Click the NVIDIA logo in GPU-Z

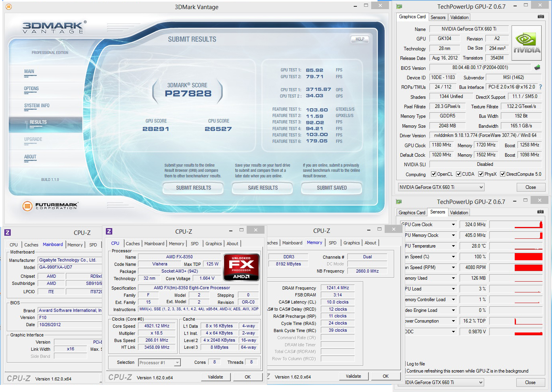coord(527,43)
